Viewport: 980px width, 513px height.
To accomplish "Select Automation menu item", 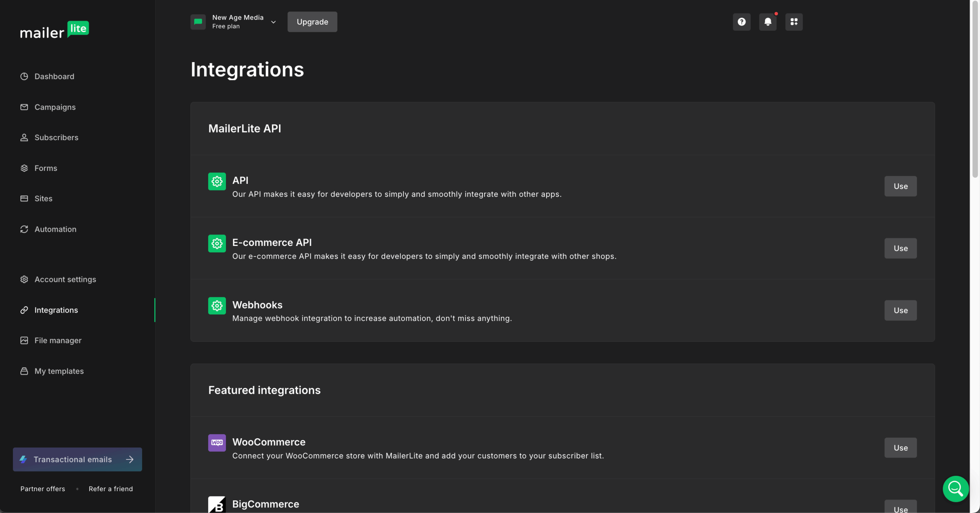I will coord(56,229).
